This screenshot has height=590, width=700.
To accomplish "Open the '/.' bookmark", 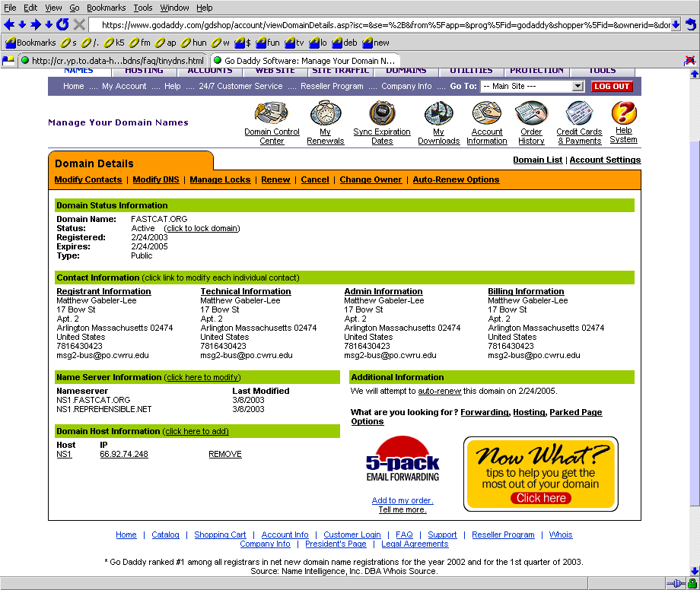I will click(91, 43).
